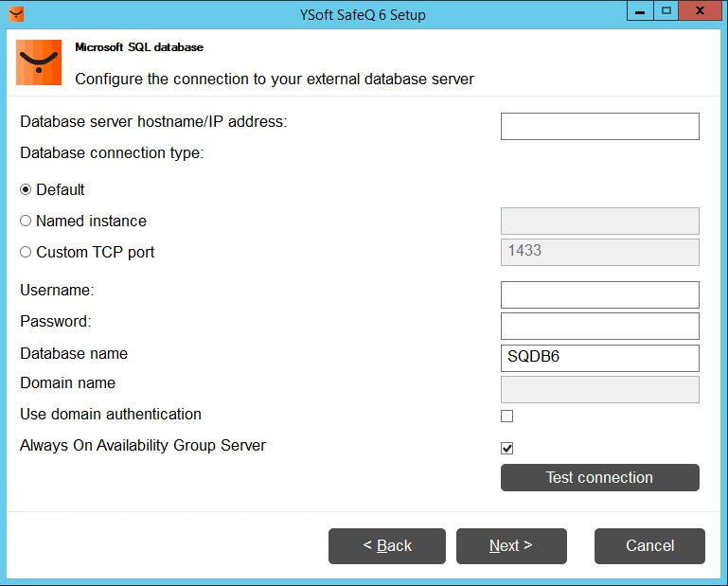
Task: Choose the Named instance radio option
Action: click(26, 221)
